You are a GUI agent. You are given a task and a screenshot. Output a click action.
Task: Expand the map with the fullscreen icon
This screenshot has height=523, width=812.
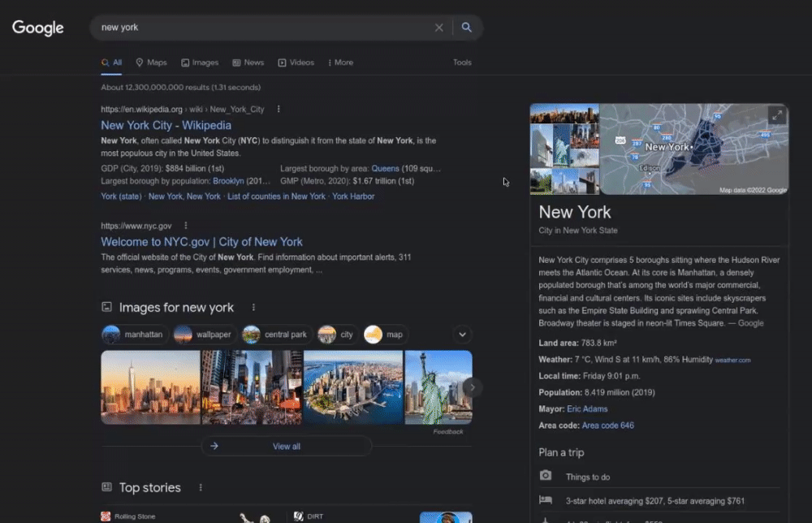tap(777, 115)
